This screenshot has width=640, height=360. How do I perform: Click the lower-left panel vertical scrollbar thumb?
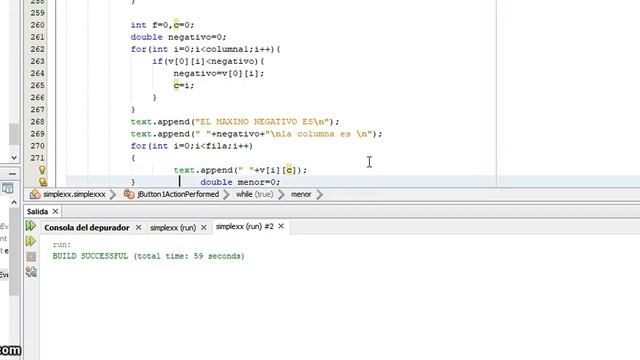(14, 251)
